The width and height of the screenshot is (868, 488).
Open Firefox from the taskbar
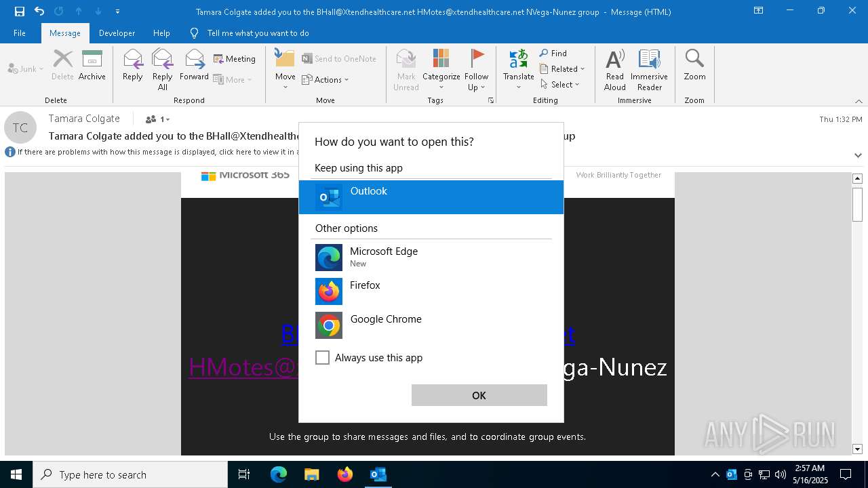(x=345, y=474)
